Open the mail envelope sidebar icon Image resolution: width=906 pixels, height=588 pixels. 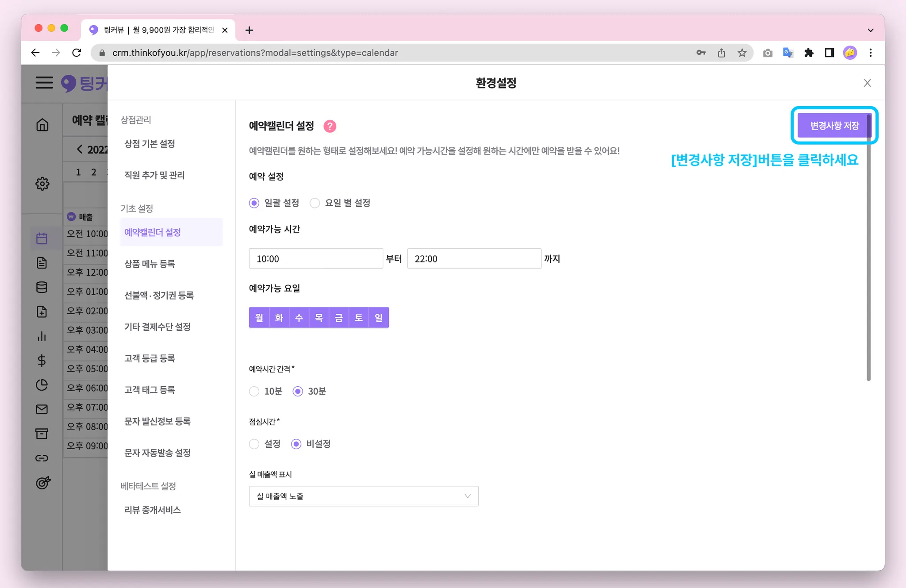pyautogui.click(x=42, y=409)
